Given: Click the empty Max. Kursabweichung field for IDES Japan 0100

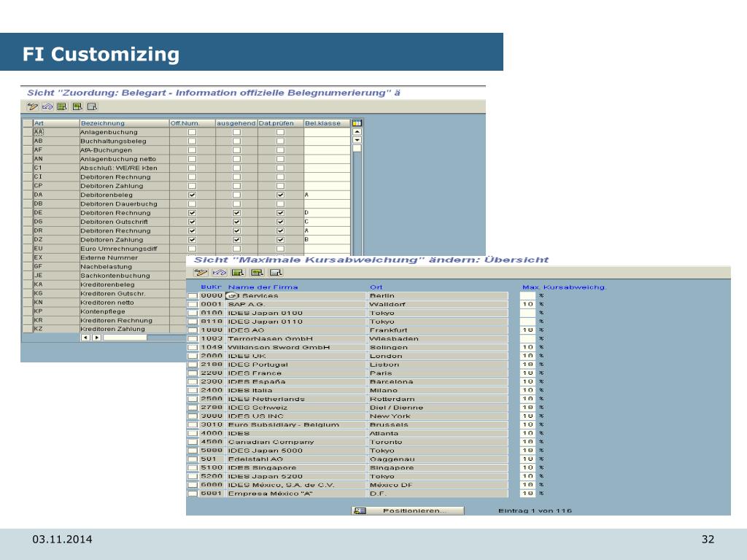Looking at the screenshot, I should point(527,313).
